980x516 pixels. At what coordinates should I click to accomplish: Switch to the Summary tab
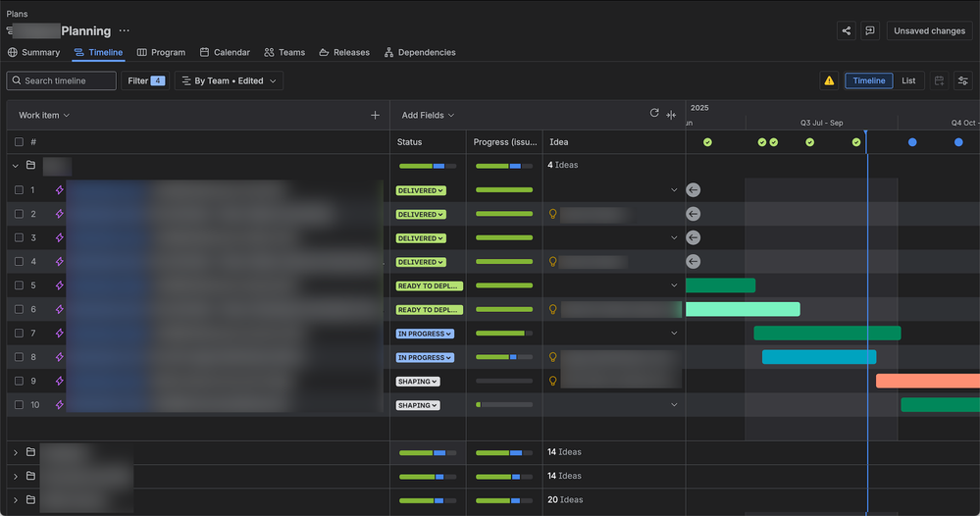click(x=33, y=52)
